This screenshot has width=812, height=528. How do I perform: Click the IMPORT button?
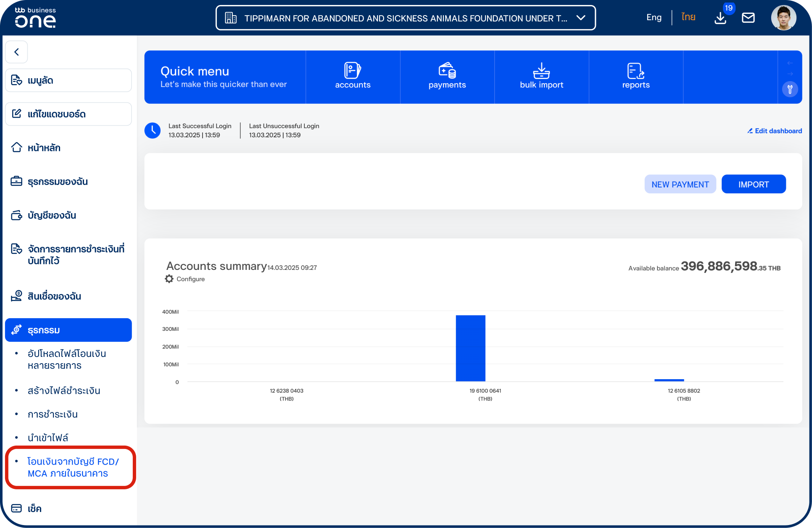point(753,184)
